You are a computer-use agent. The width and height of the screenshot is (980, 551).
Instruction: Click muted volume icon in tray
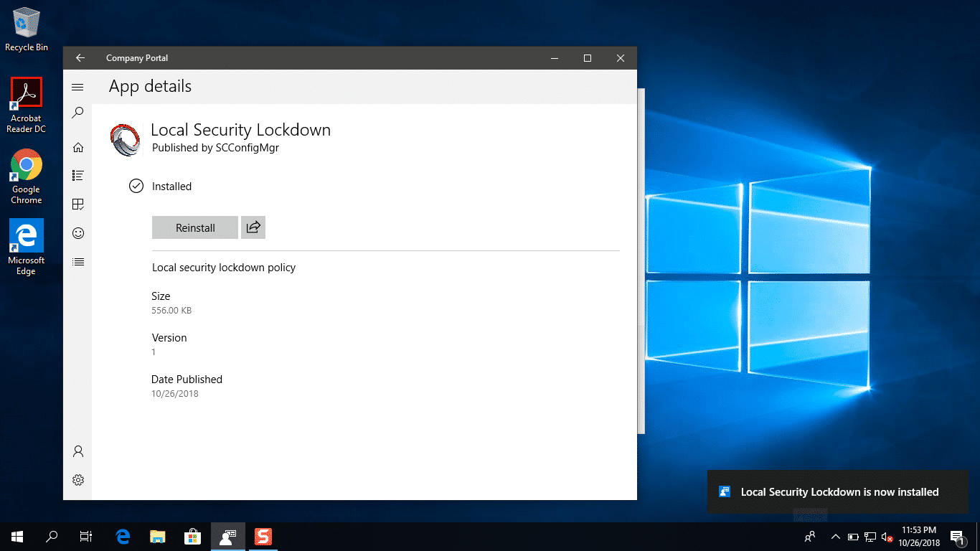(887, 537)
